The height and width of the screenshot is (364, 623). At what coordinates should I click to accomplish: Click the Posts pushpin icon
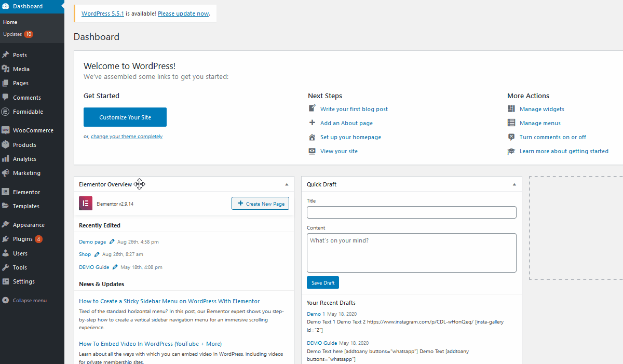pyautogui.click(x=6, y=55)
